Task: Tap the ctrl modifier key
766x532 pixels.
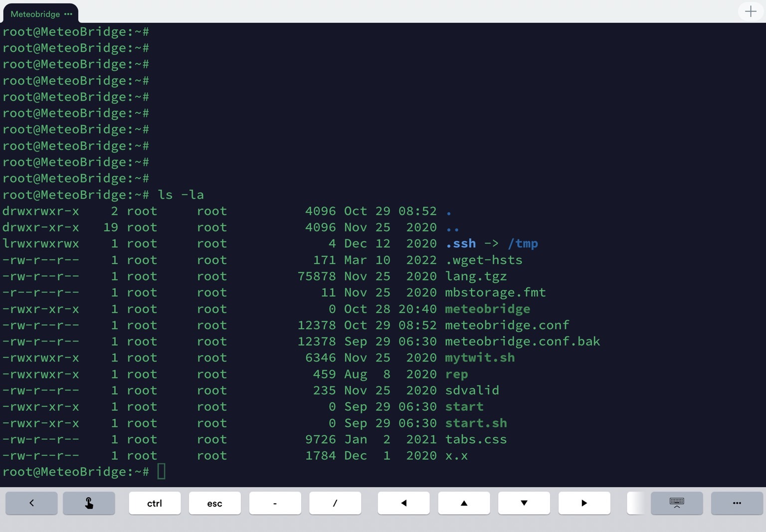Action: [155, 503]
